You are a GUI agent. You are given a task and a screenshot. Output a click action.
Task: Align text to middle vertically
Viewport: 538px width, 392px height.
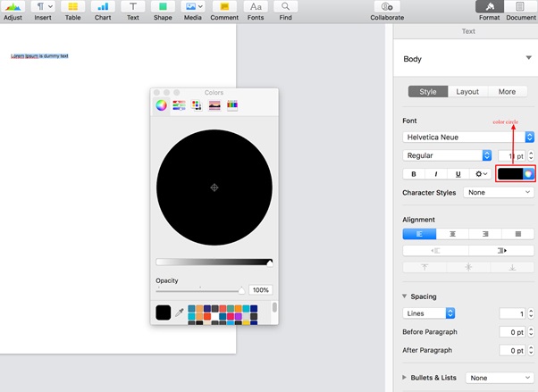468,267
